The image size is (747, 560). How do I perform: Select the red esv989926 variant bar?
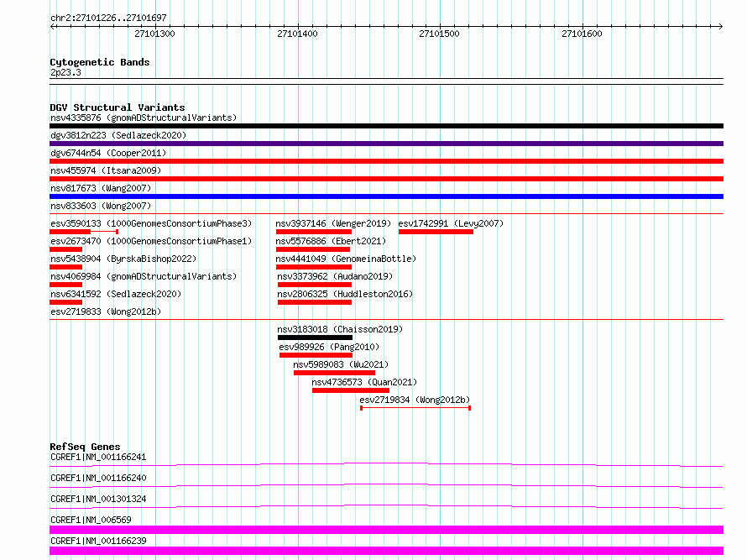(x=316, y=355)
